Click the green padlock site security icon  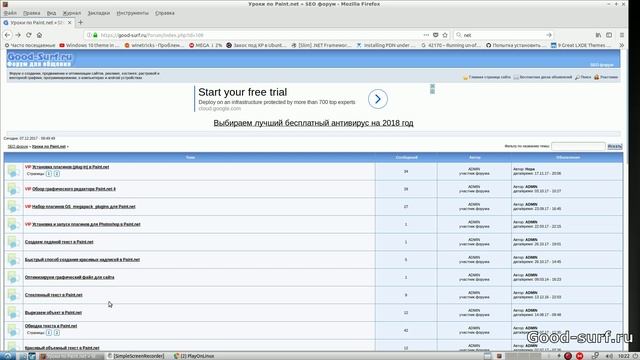(95, 35)
